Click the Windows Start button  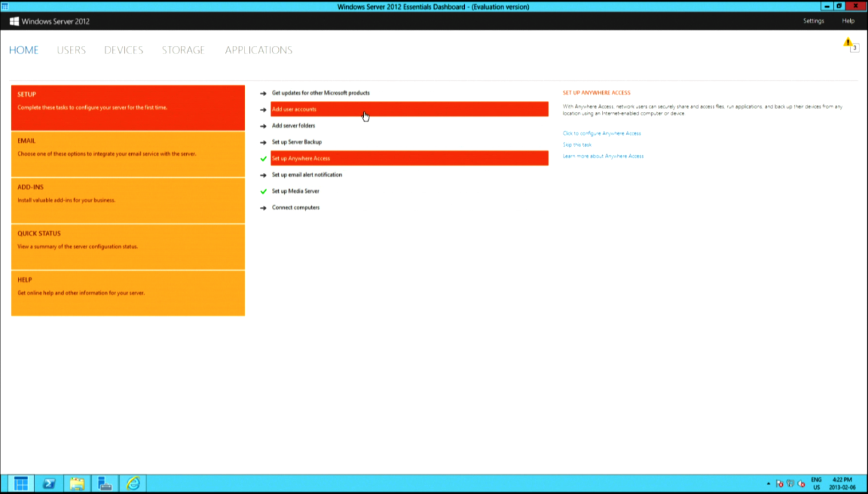click(21, 484)
